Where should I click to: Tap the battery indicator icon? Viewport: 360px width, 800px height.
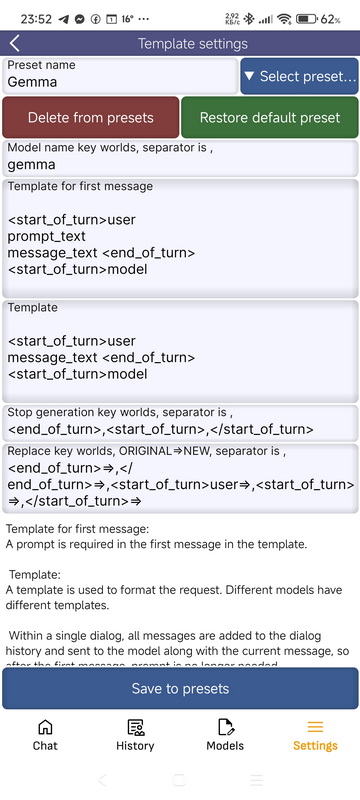[x=306, y=19]
